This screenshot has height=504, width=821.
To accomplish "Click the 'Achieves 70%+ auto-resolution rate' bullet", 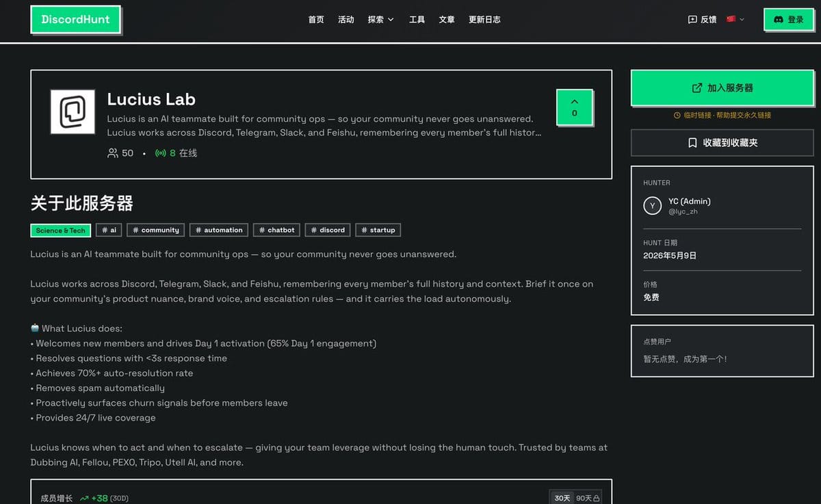I will 112,373.
